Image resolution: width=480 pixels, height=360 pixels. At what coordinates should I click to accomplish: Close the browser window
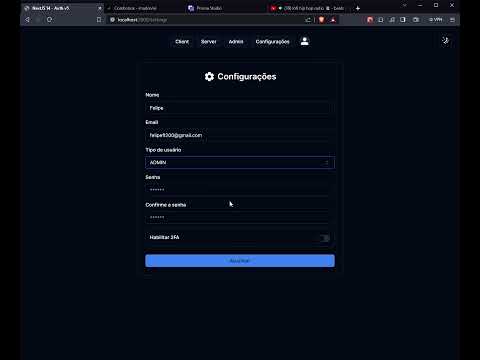tap(452, 5)
